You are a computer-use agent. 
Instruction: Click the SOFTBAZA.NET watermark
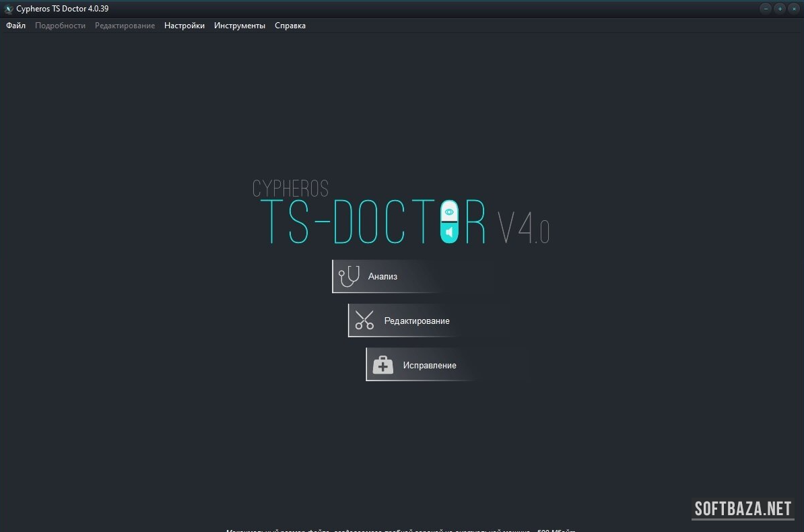743,509
